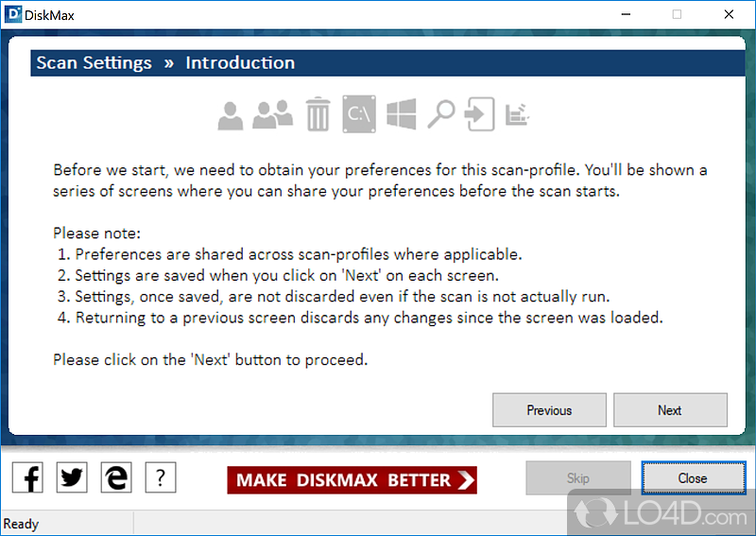This screenshot has height=536, width=756.
Task: Click 'Please click on the Next button' line
Action: (210, 360)
